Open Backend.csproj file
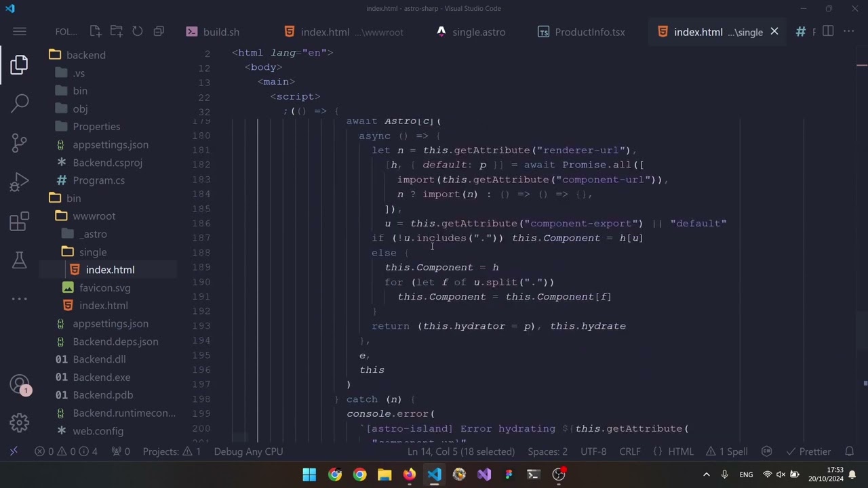Viewport: 868px width, 488px height. (x=108, y=163)
